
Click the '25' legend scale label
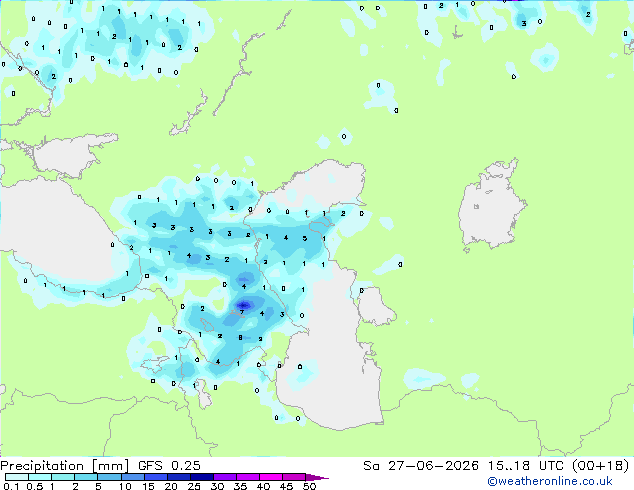click(x=194, y=486)
